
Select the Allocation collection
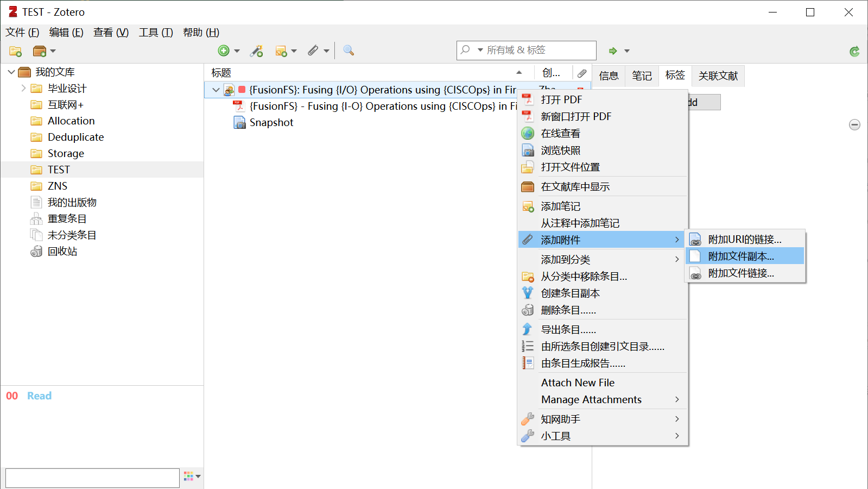tap(71, 121)
